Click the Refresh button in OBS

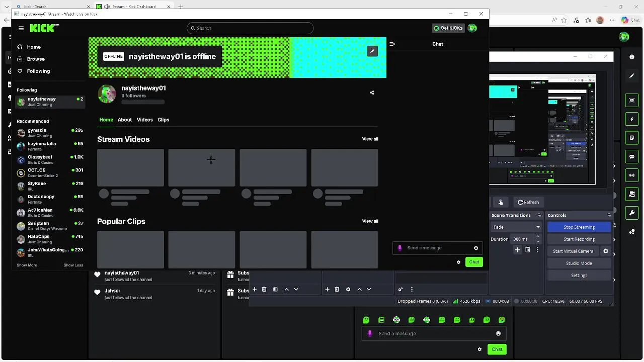[528, 202]
